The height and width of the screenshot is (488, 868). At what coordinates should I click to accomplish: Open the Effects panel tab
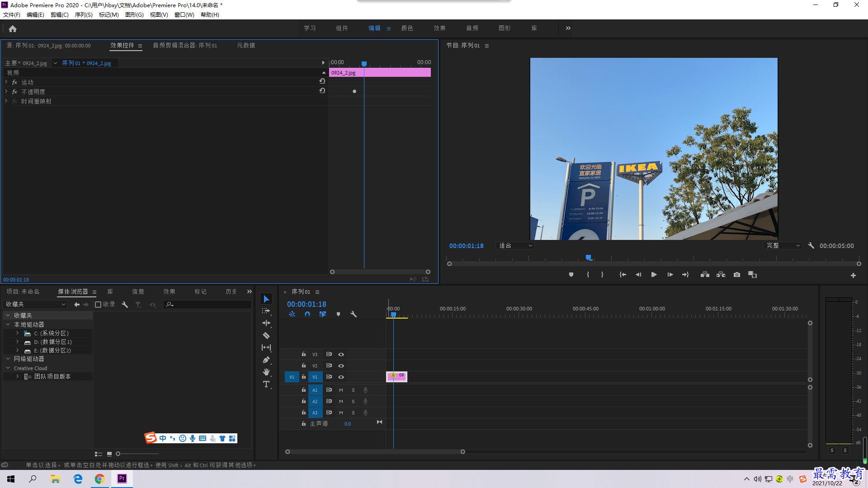click(169, 292)
